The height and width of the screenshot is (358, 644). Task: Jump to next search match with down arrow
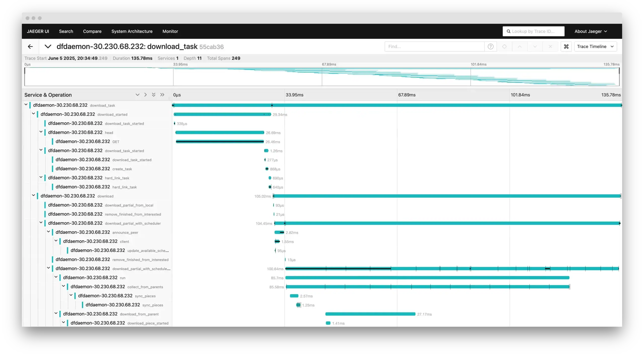(535, 46)
